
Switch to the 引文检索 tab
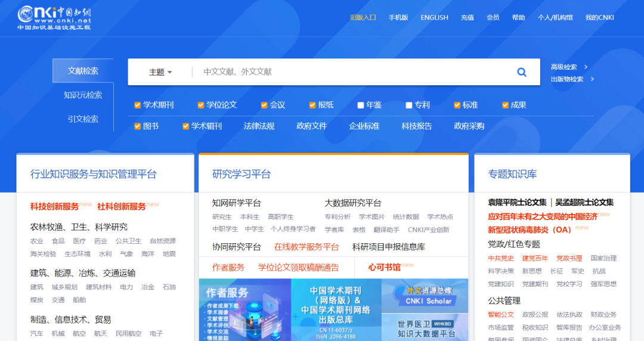click(83, 119)
